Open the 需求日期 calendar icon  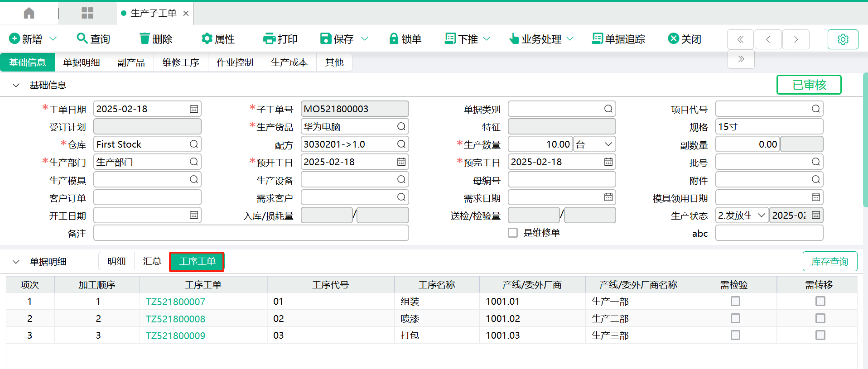[608, 197]
